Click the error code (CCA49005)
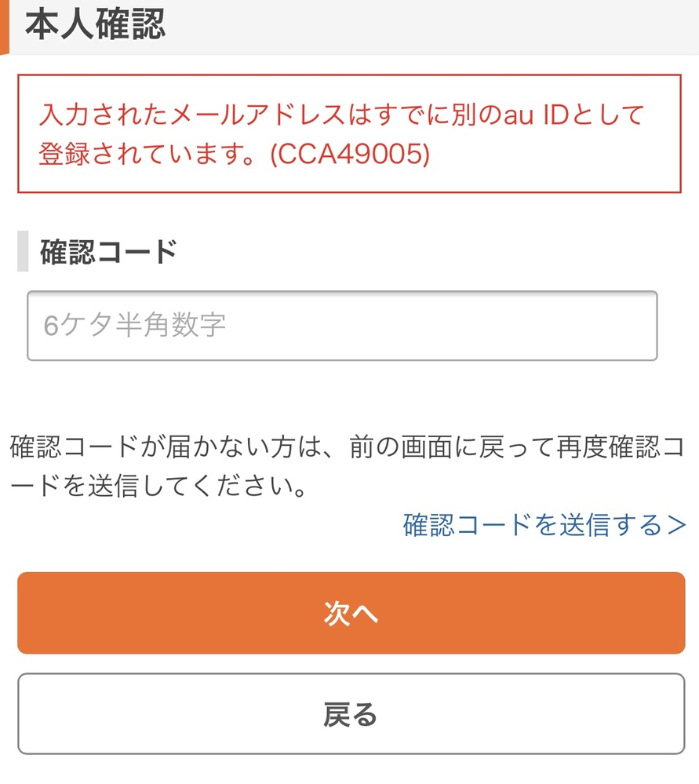 point(350,155)
